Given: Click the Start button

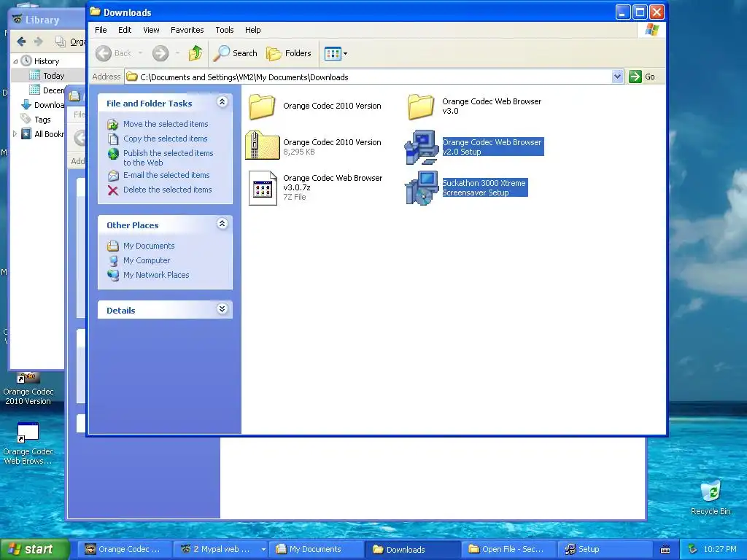Looking at the screenshot, I should 34,549.
